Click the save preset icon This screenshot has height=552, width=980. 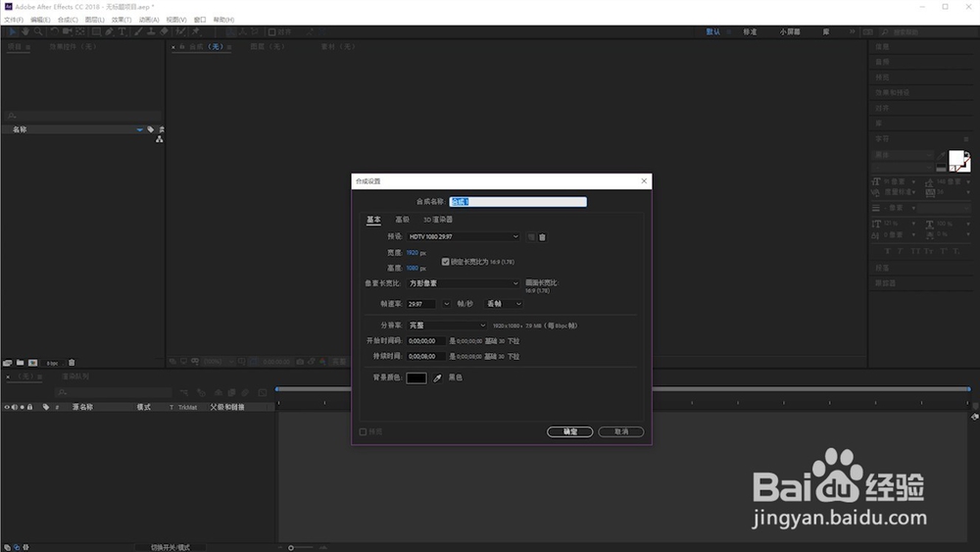tap(531, 237)
